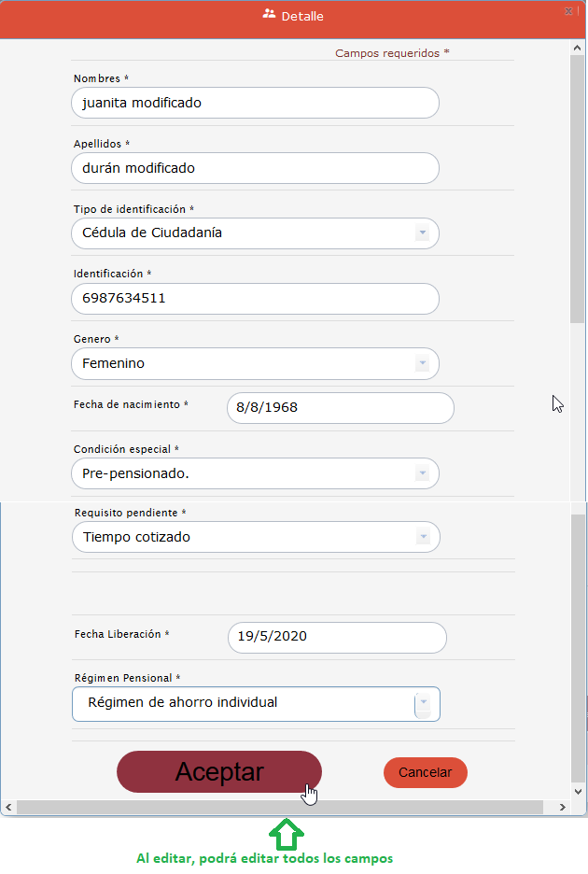Click the horizontal scrollbar right arrow
588x874 pixels.
563,807
